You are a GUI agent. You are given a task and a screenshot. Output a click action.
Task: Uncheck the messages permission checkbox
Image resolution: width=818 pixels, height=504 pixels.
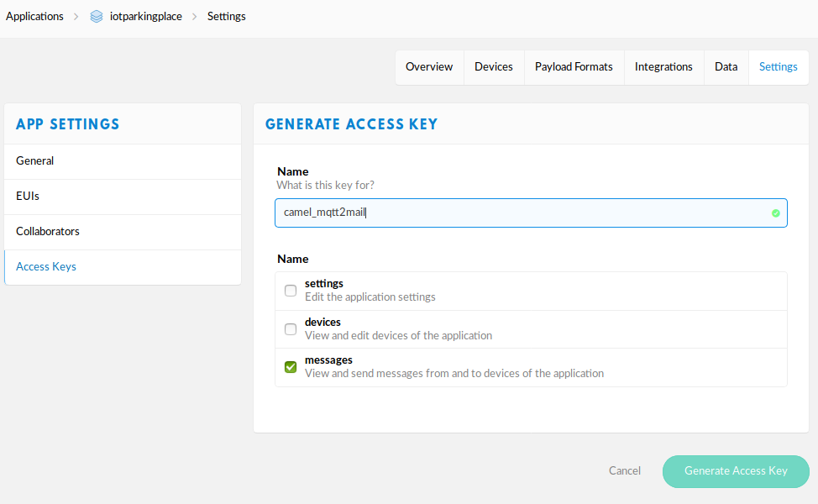291,367
